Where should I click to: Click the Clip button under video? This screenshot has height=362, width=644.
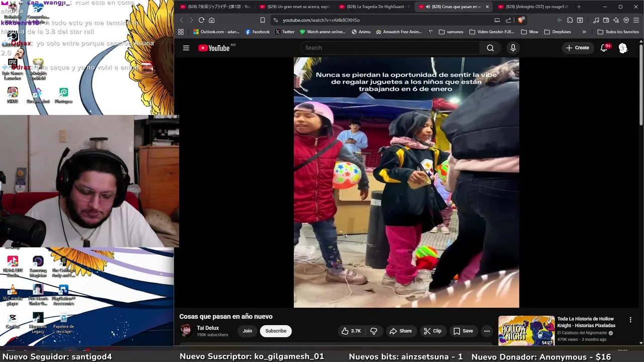pyautogui.click(x=433, y=331)
